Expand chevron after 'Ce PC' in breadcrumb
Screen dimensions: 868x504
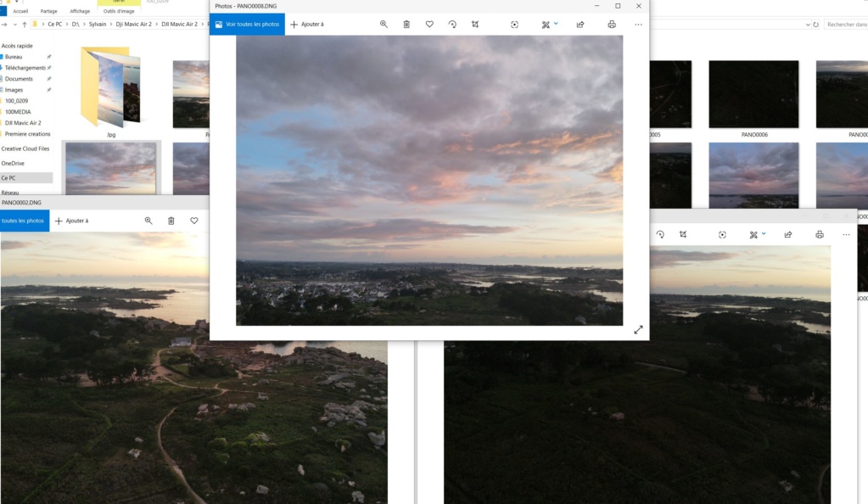coord(66,25)
